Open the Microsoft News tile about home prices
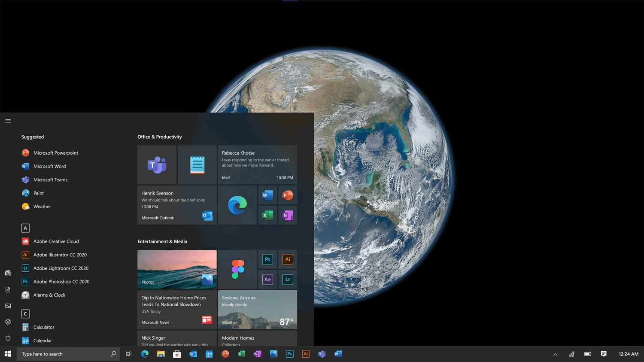Viewport: 644px width, 362px height. tap(177, 310)
